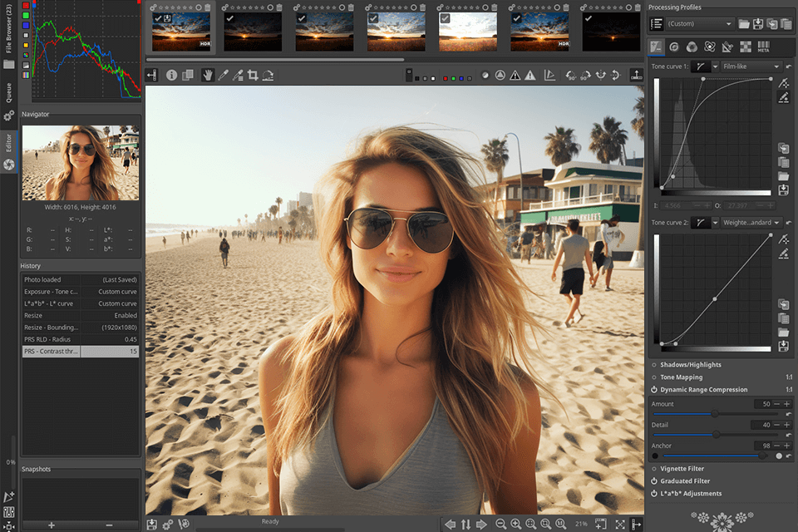Enable the Tone Mapping tool
Screen dimensions: 798x532
point(654,377)
